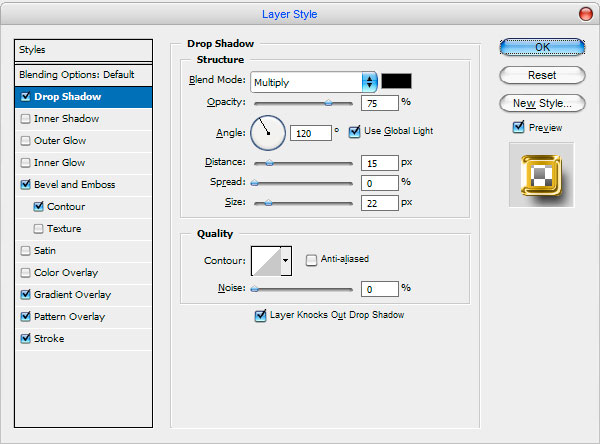Click the Angle value field showing 120
Viewport: 600px width, 444px height.
pyautogui.click(x=311, y=133)
